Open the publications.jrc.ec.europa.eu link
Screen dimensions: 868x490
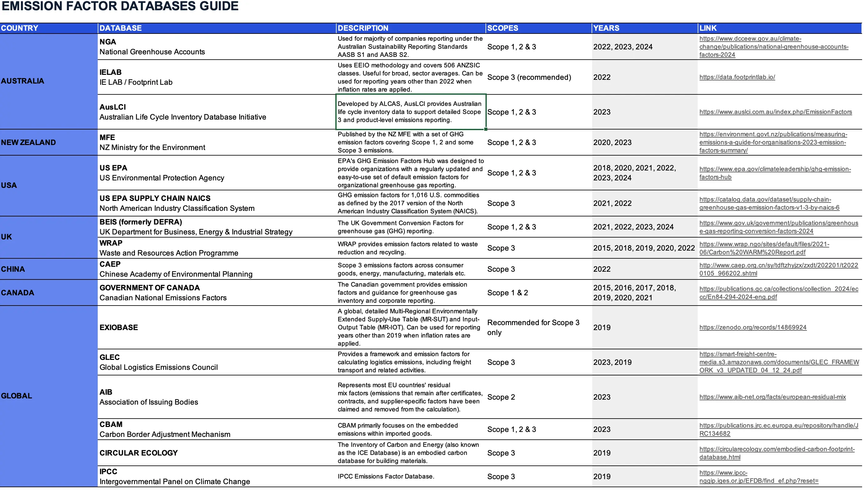(x=779, y=429)
